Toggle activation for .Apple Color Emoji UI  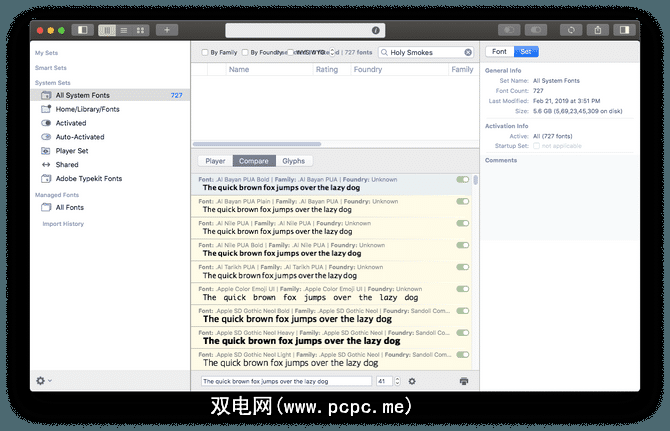[461, 289]
